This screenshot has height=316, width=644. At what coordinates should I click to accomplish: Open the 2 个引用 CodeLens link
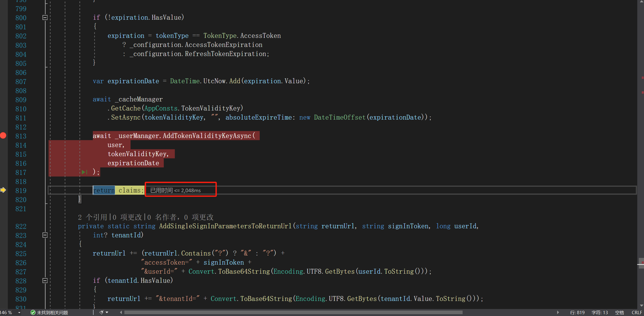click(93, 217)
